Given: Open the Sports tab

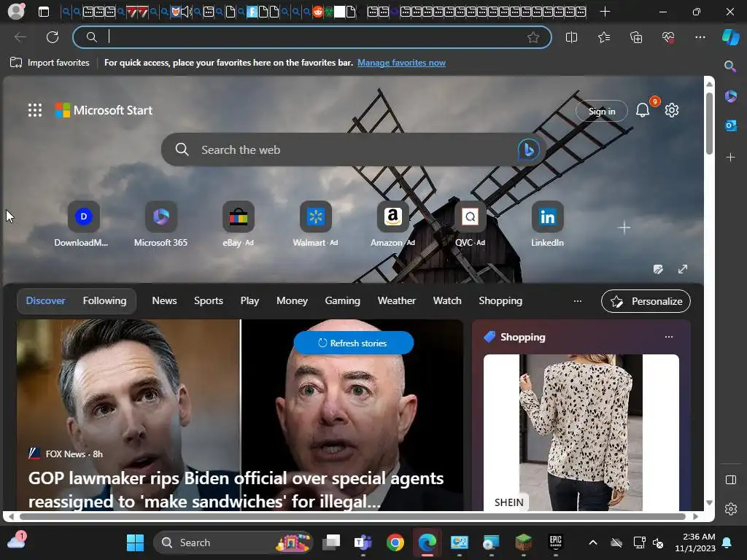Looking at the screenshot, I should coord(208,301).
